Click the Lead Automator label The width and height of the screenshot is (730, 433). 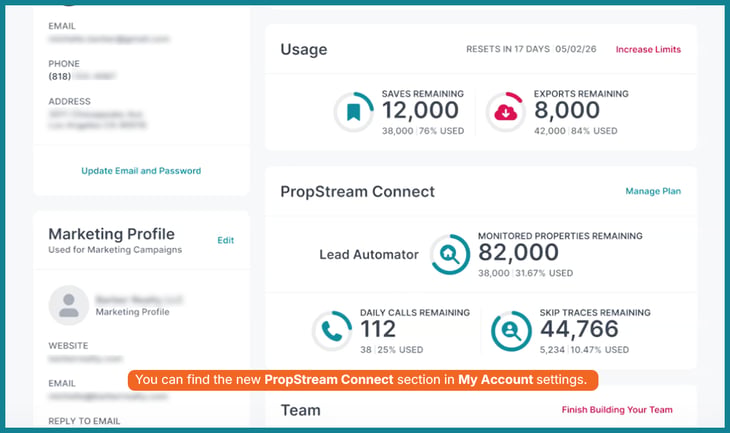coord(369,255)
